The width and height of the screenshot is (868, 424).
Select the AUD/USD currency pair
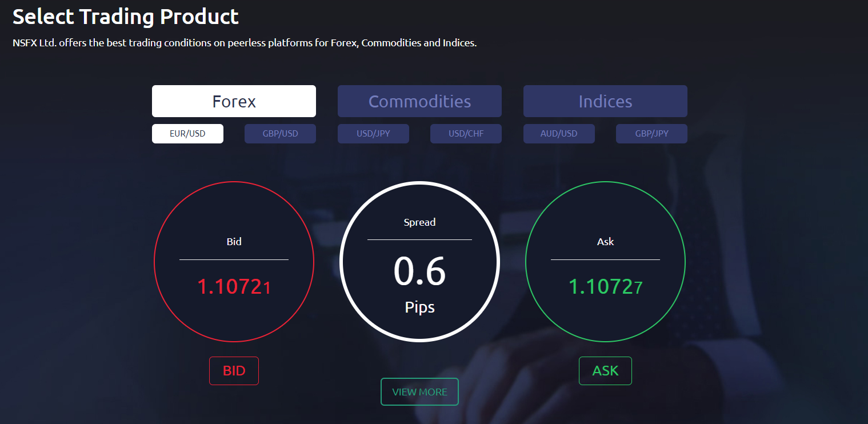[x=559, y=133]
